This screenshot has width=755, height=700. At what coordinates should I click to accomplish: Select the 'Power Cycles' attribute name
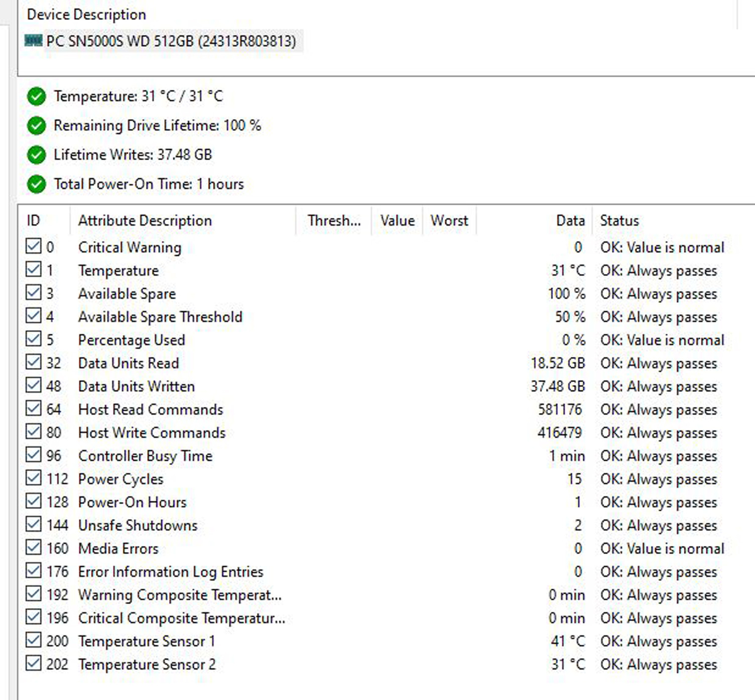pyautogui.click(x=120, y=479)
